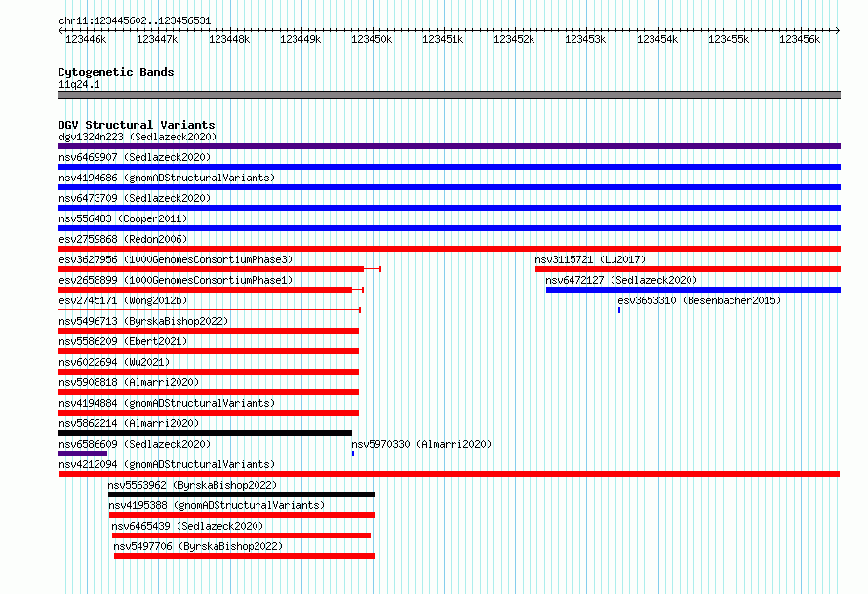
Task: Click the esv2759868 (Redon2006) red bar
Action: click(449, 249)
